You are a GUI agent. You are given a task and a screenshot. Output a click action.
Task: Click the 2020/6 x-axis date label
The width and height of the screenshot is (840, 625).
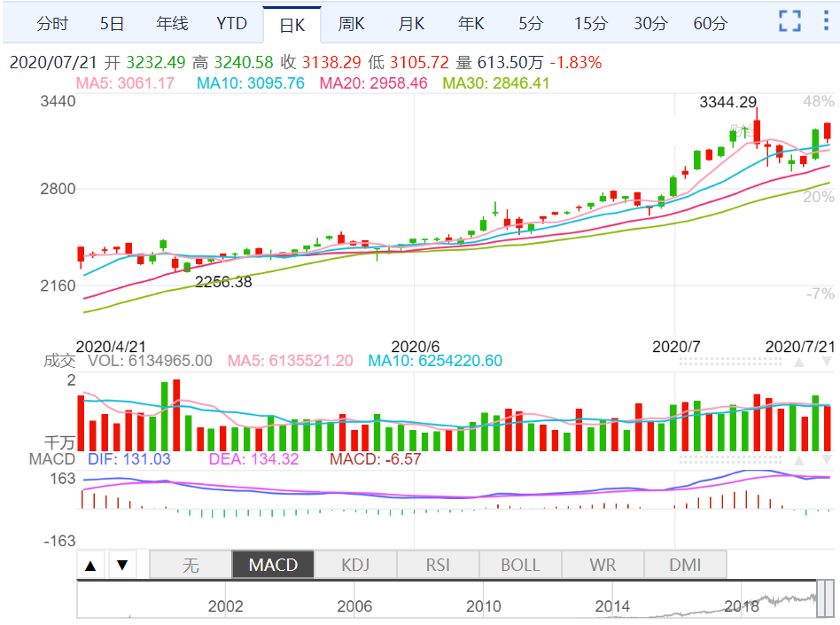pos(416,347)
